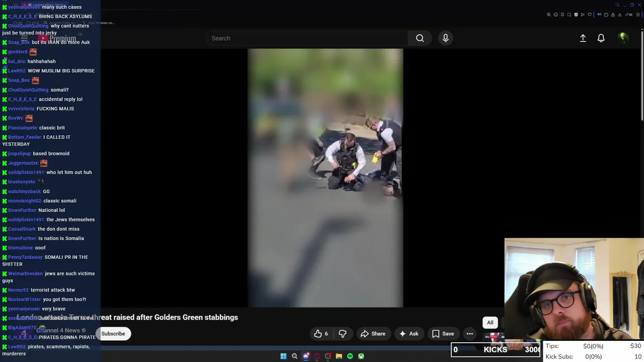Click the browser zoom magnifier-plus icon
Image resolution: width=644 pixels, height=362 pixels.
[x=549, y=15]
